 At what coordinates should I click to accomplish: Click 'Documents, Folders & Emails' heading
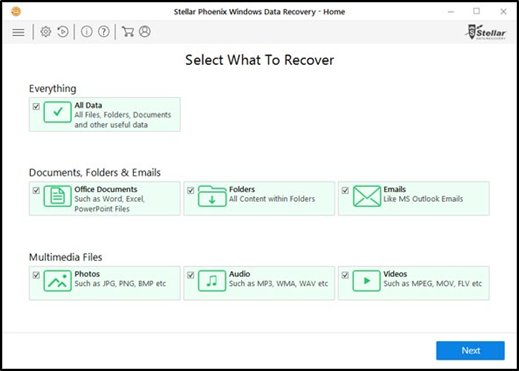coord(95,173)
